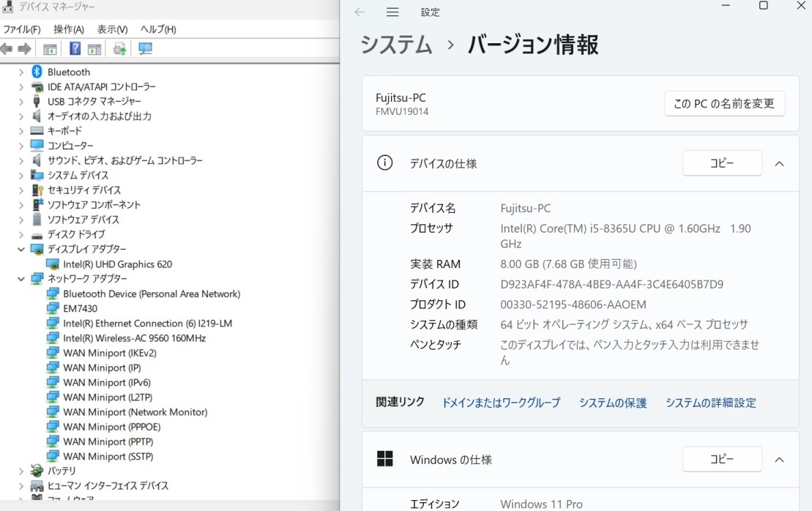Click the ディスク ドライブ icon
812x511 pixels.
[x=37, y=234]
